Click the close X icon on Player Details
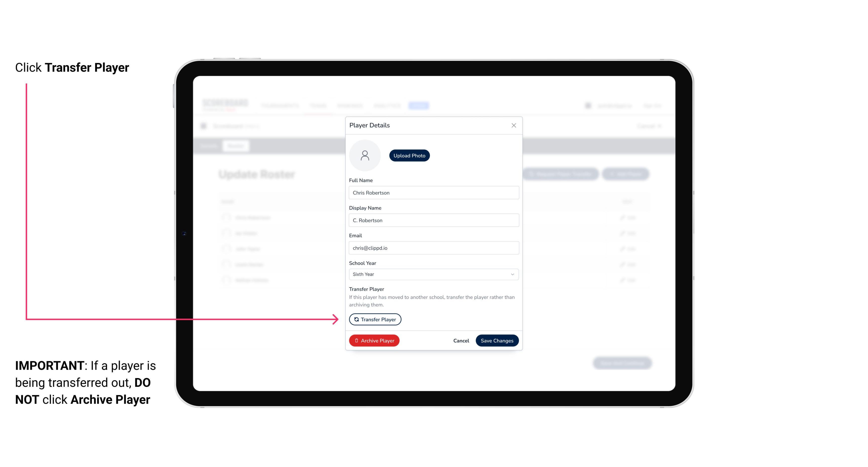The width and height of the screenshot is (868, 467). [x=514, y=125]
